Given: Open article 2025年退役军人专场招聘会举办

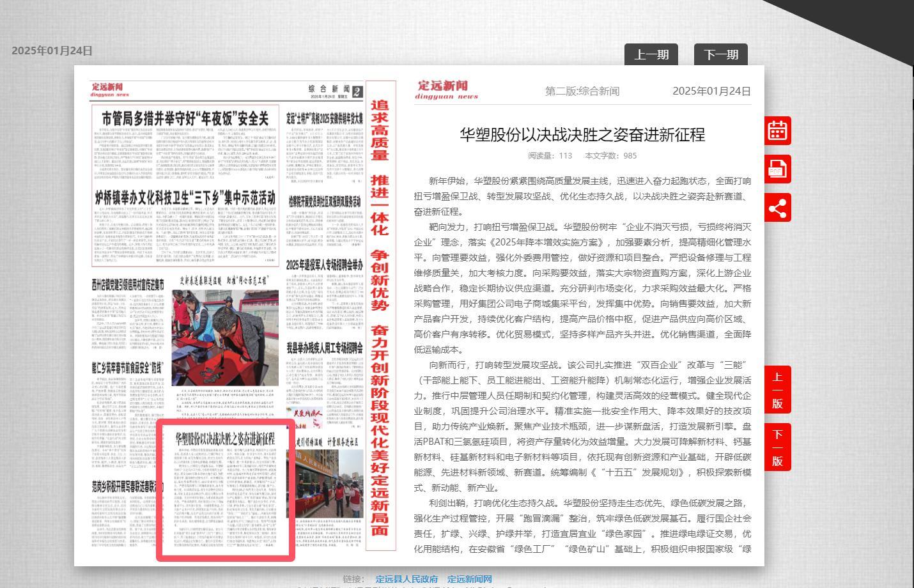Looking at the screenshot, I should 324,265.
